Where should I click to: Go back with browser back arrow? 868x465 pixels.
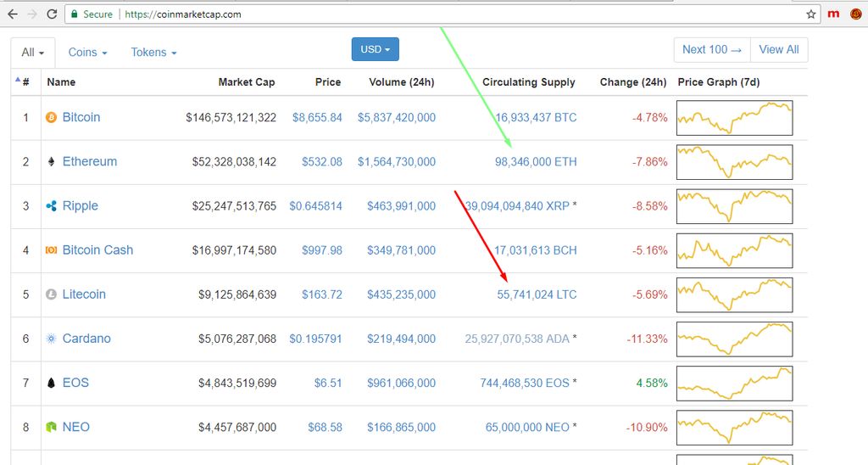[x=12, y=14]
